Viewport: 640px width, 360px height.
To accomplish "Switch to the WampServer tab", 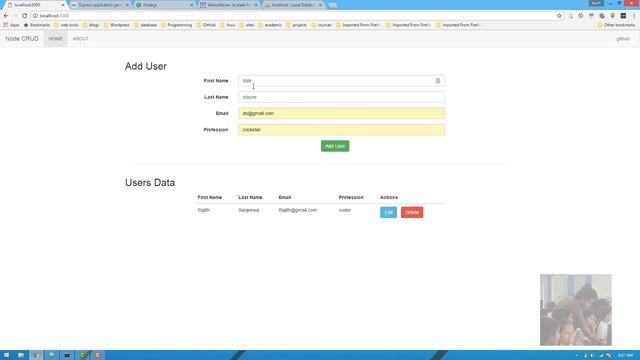I will coord(229,5).
